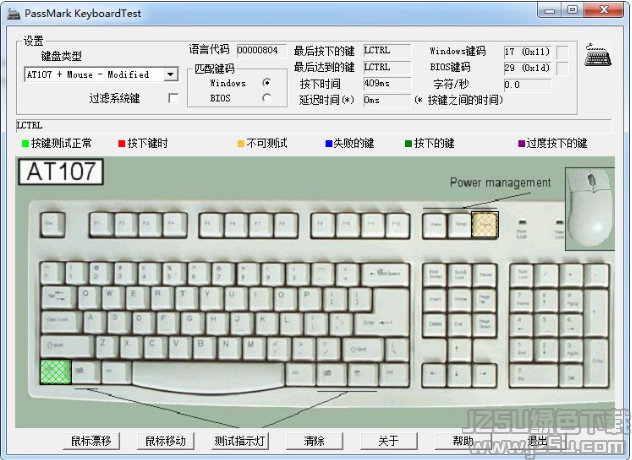Click the 鼠标漂移 button

coord(91,441)
